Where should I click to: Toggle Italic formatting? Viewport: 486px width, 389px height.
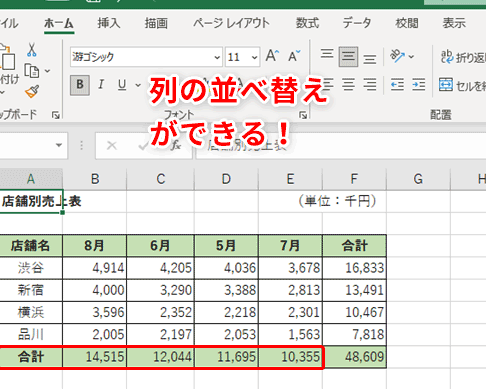tap(101, 85)
